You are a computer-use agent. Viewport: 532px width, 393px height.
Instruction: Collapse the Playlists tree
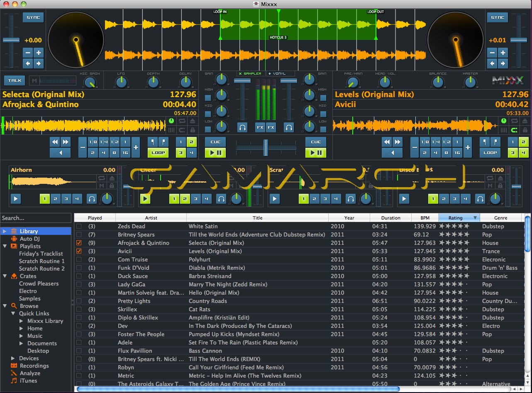pos(4,246)
